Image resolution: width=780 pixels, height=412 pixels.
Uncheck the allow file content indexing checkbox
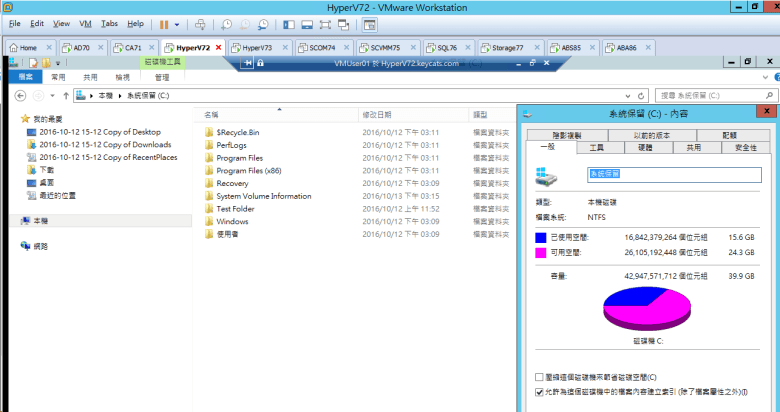(x=540, y=392)
